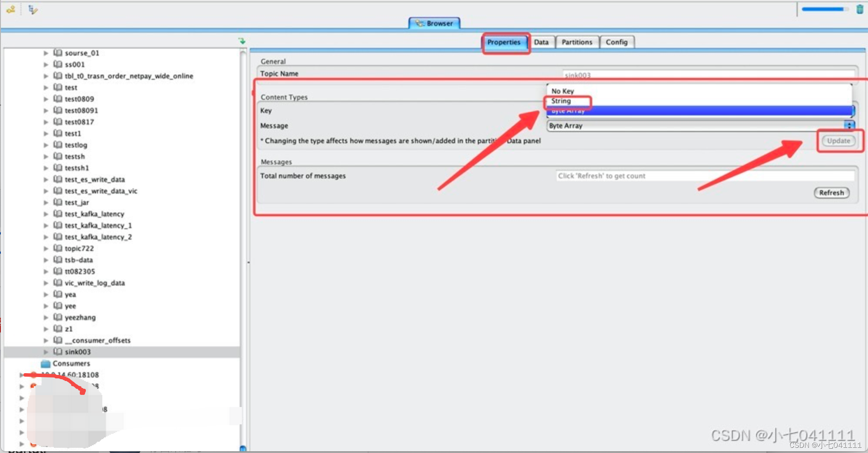This screenshot has height=453, width=868.
Task: Expand the testlog topic node
Action: pos(46,145)
